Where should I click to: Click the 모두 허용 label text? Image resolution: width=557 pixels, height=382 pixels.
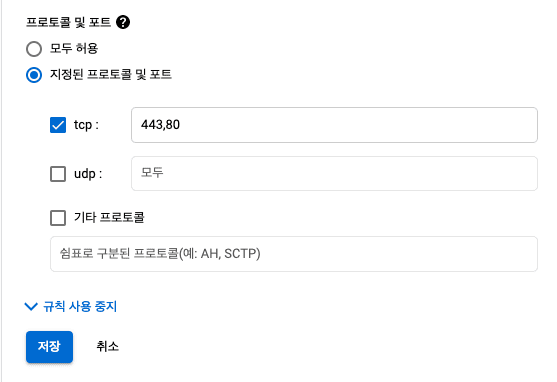[x=74, y=48]
